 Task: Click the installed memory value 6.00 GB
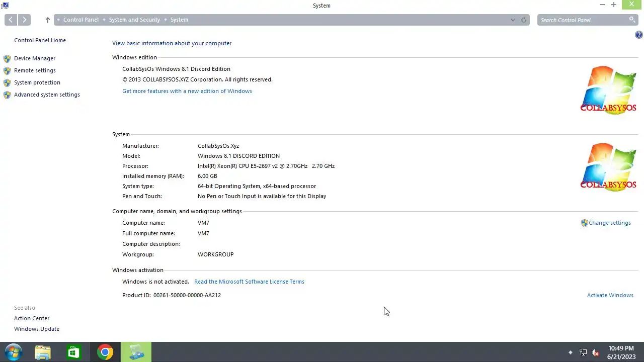point(207,176)
